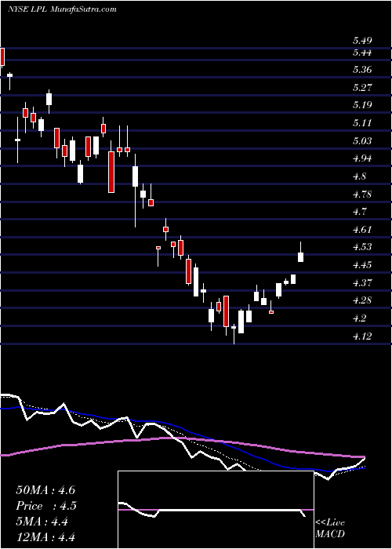Click the 5.11 price axis label
Viewport: 392px width, 549px height.
(x=362, y=123)
